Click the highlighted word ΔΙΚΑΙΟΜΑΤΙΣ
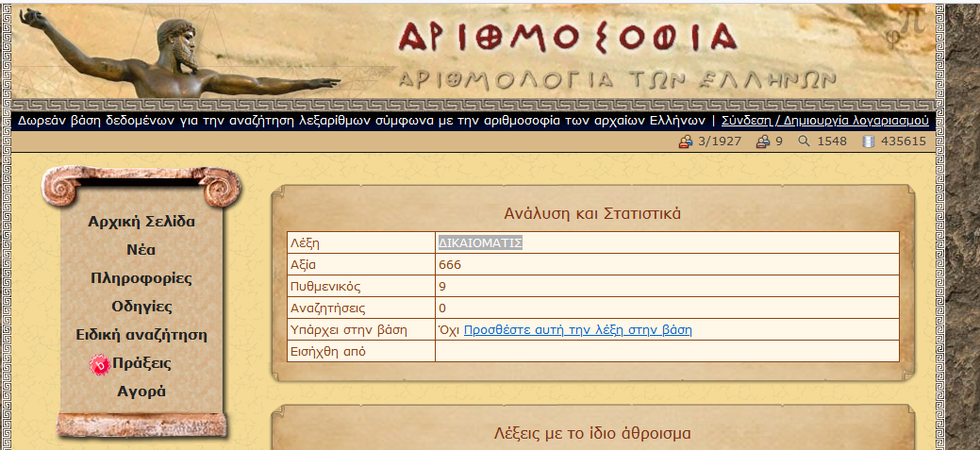 click(480, 242)
